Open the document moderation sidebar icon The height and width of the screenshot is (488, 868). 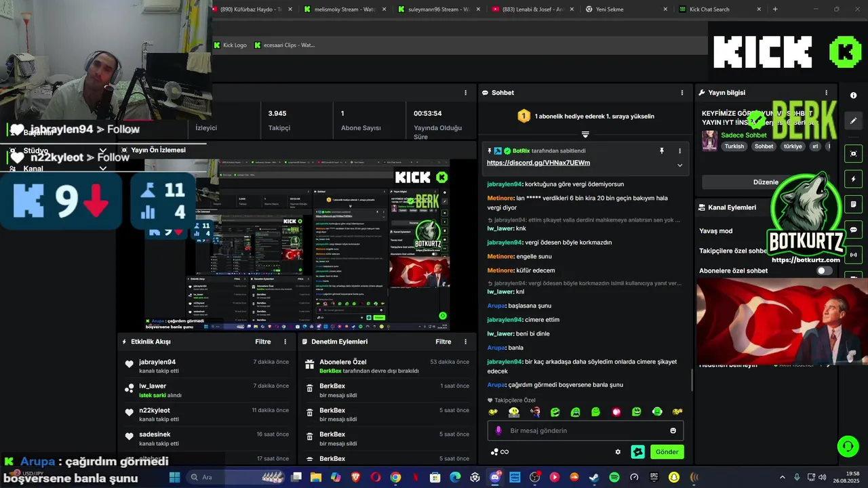853,205
